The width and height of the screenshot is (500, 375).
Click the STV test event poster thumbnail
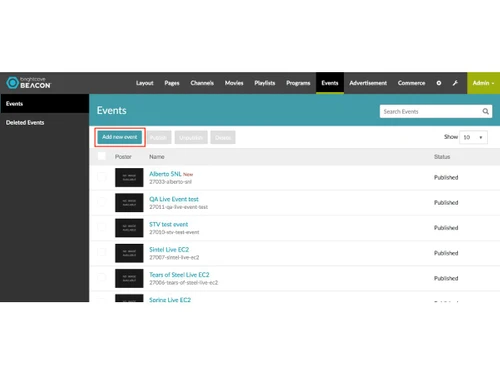coord(129,228)
